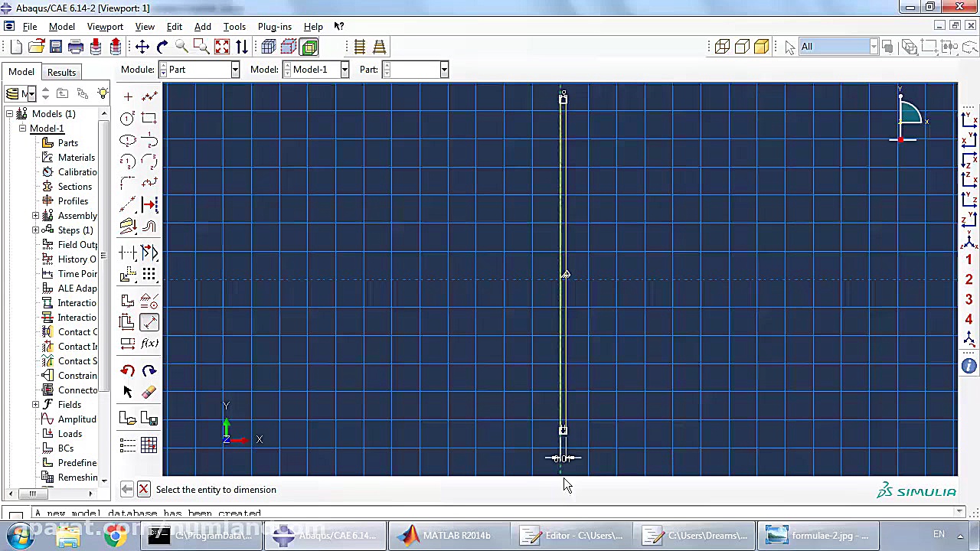Open the Edit menu
This screenshot has height=551, width=980.
point(175,27)
